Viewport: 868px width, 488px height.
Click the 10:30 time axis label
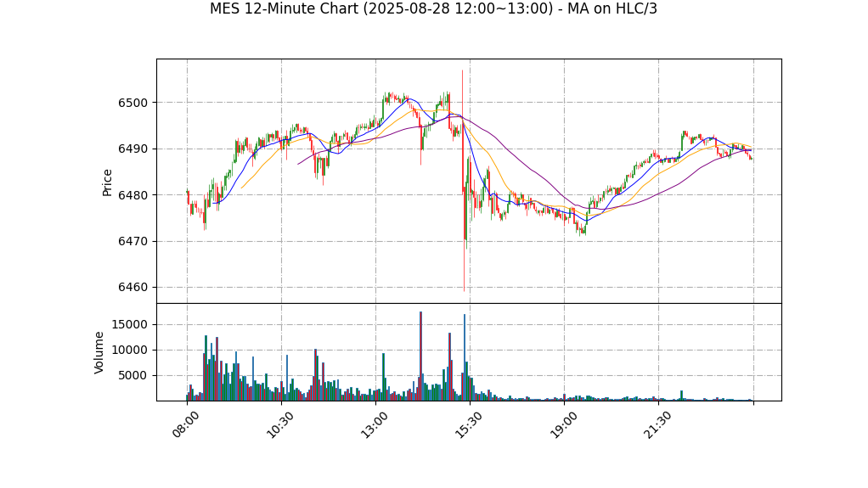tap(279, 425)
